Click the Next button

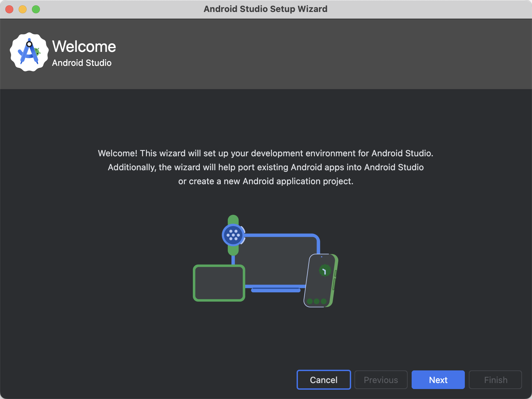(x=438, y=380)
